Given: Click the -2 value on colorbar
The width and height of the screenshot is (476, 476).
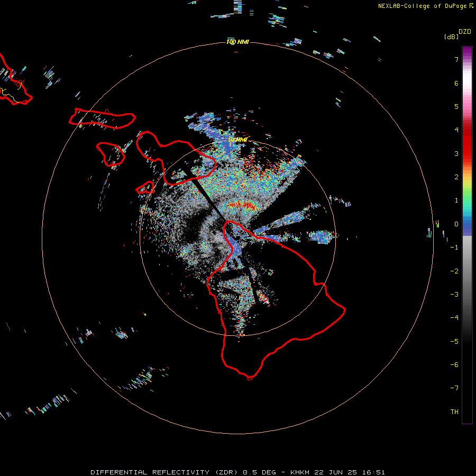Looking at the screenshot, I should [x=454, y=271].
